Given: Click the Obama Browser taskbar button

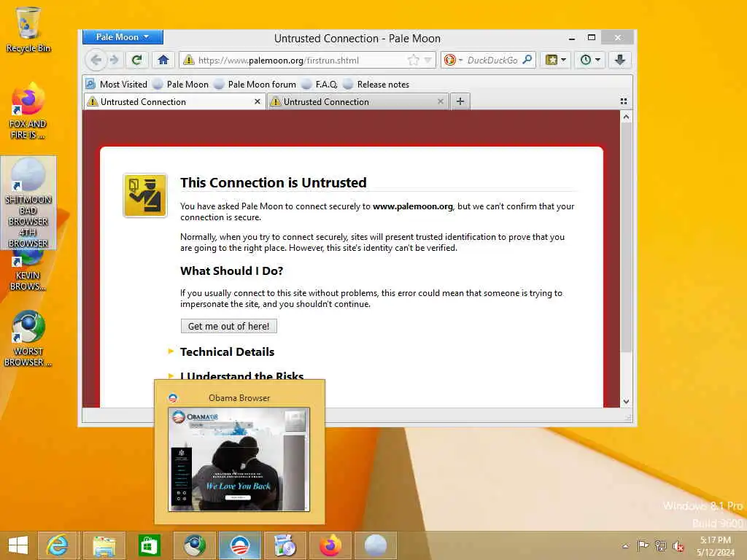Looking at the screenshot, I should [239, 545].
